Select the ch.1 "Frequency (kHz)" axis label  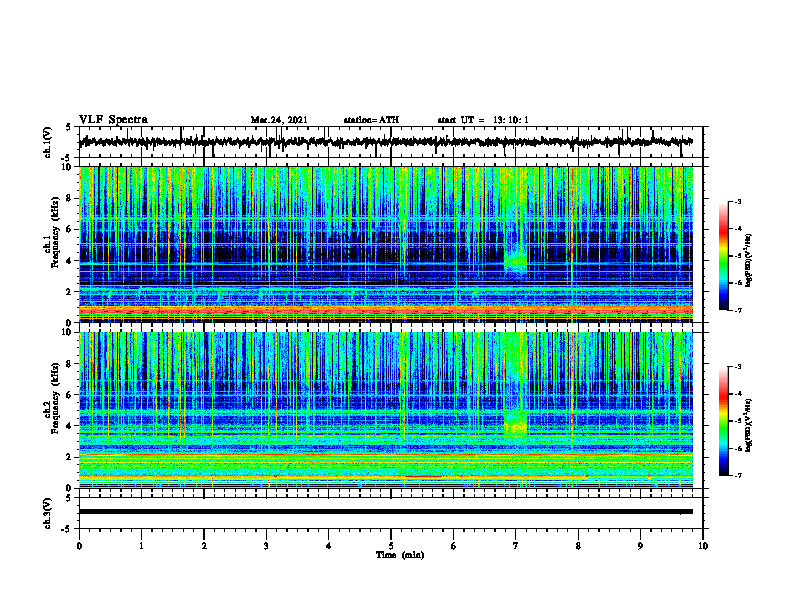coord(56,233)
